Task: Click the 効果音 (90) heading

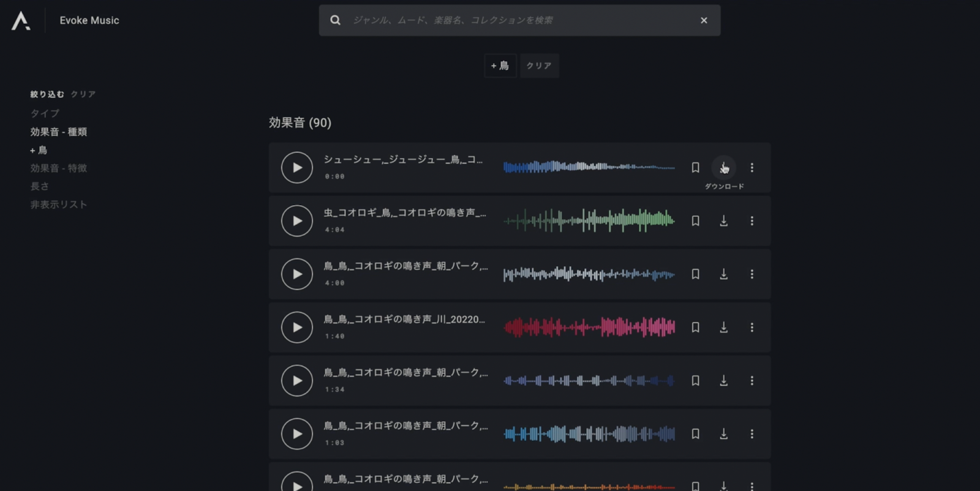Action: [300, 122]
